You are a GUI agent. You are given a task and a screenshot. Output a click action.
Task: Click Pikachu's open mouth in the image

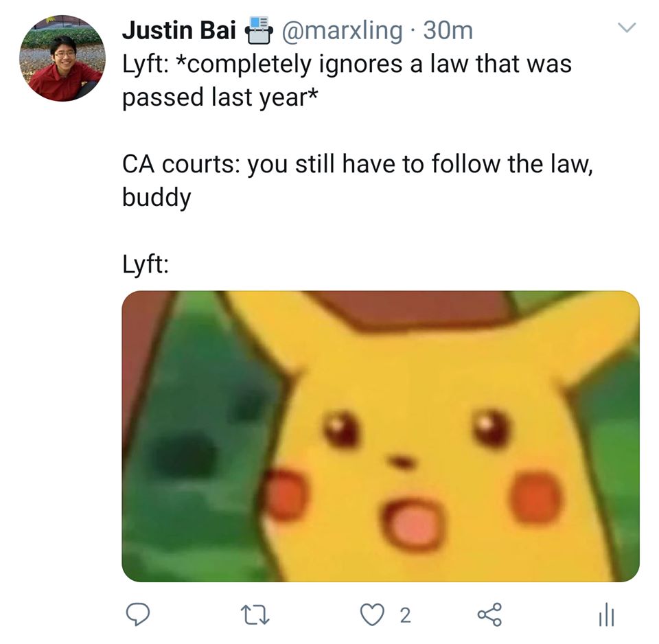point(413,524)
